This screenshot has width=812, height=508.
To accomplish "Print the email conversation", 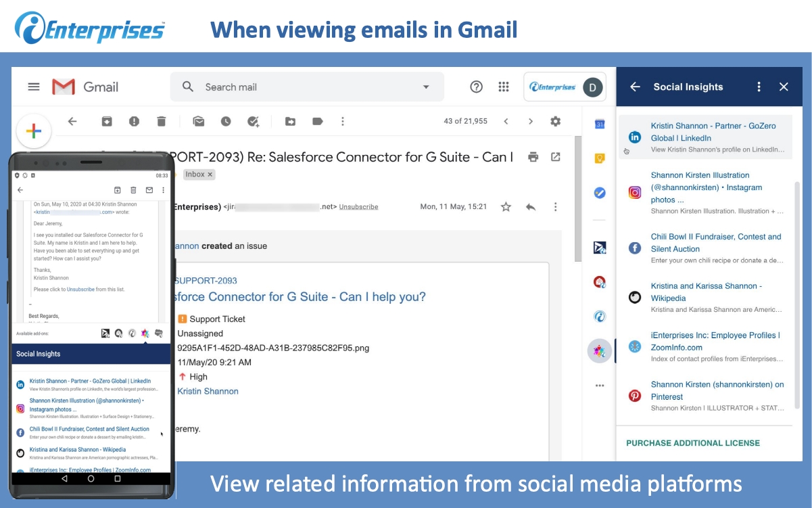I will point(533,157).
